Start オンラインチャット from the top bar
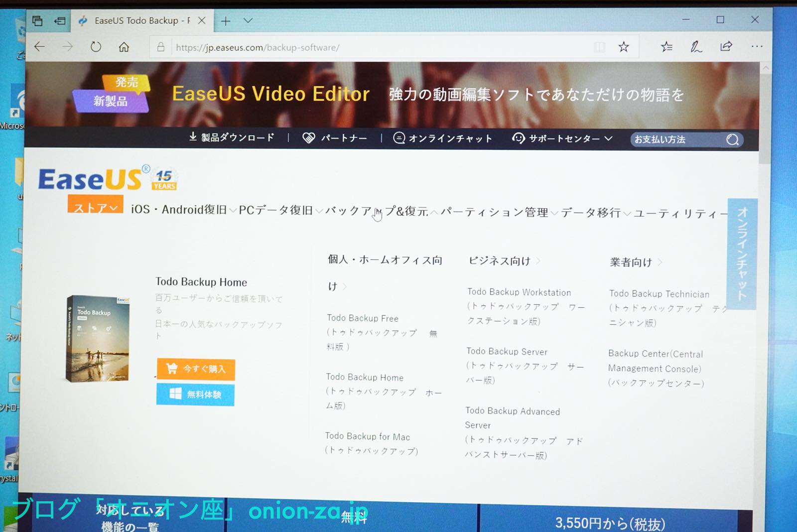The width and height of the screenshot is (797, 532). coord(443,138)
